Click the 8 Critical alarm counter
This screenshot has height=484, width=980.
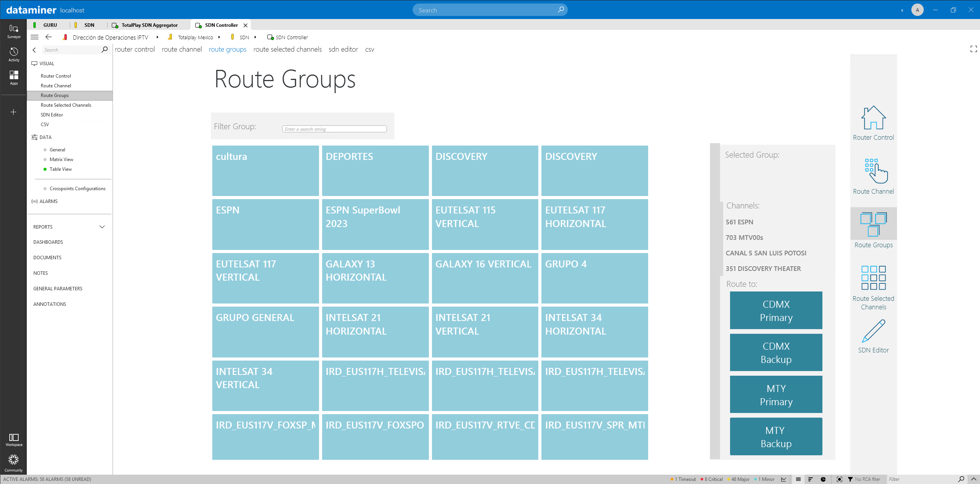(711, 479)
